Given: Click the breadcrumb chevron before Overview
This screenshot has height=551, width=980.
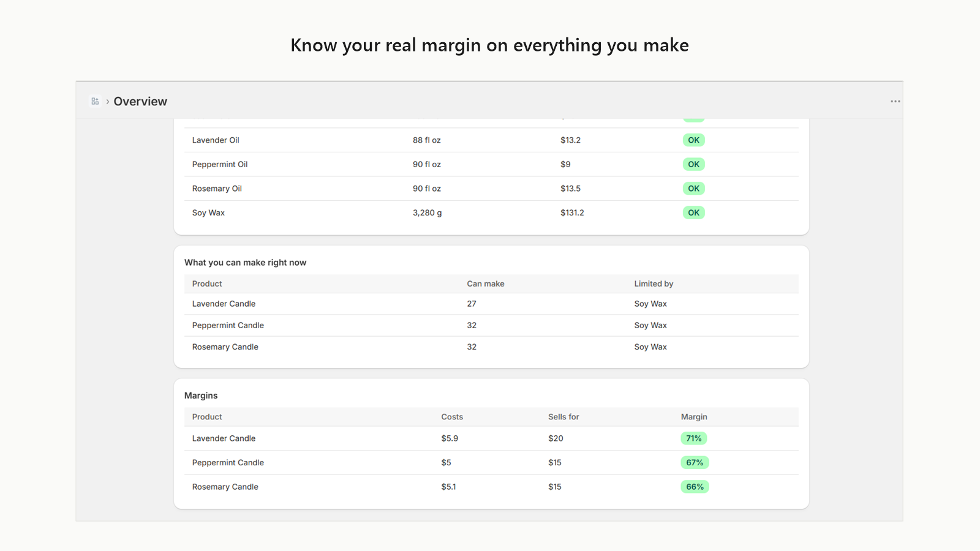Looking at the screenshot, I should tap(108, 102).
